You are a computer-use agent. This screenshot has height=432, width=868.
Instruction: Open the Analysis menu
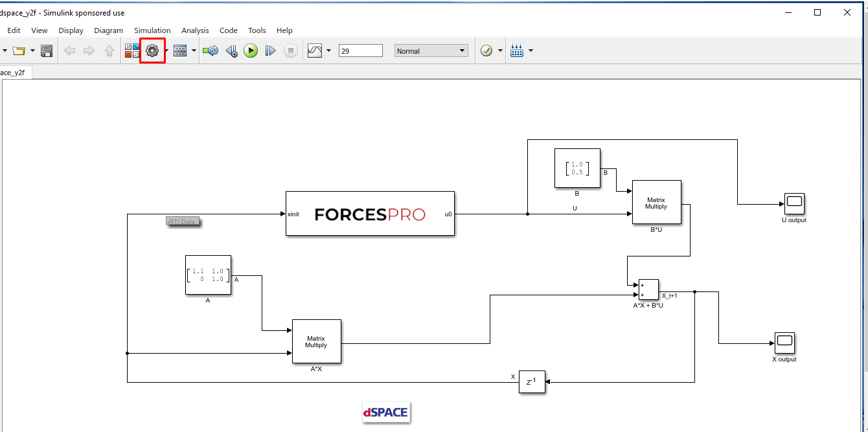coord(195,30)
